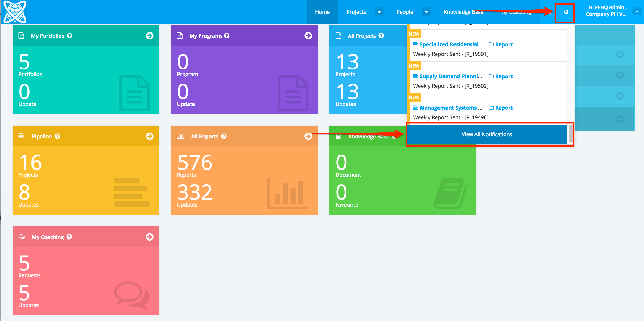Click My Portfolios arrow icon
This screenshot has height=321, width=644.
tap(150, 36)
